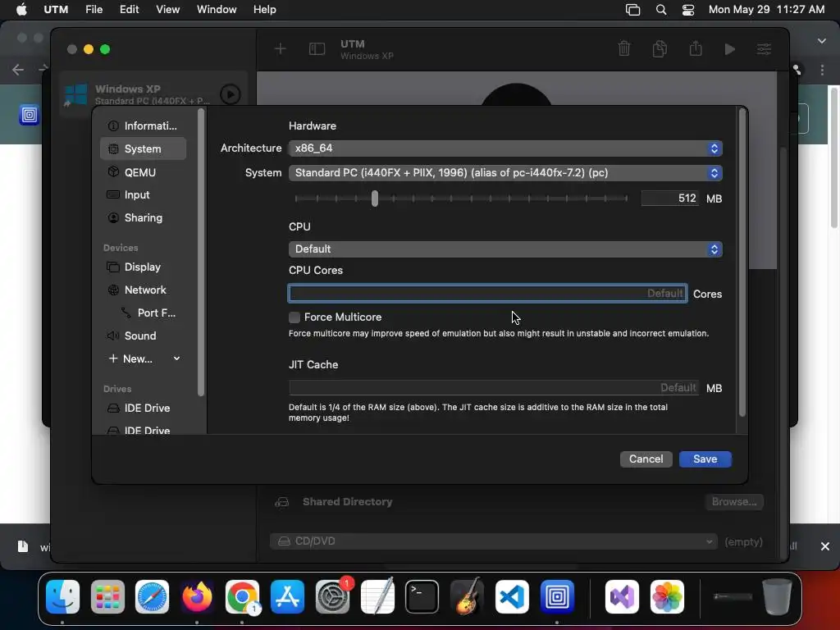Open the Sharing settings

[x=143, y=217]
